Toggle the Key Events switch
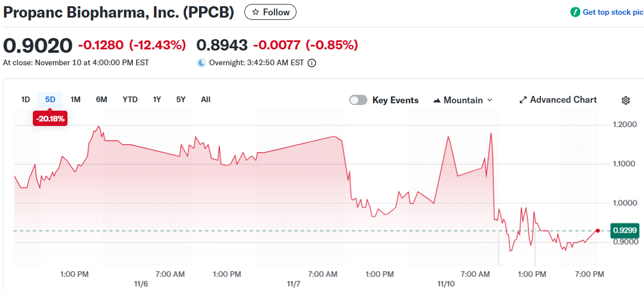Screen dimensions: 644x290 click(x=358, y=100)
